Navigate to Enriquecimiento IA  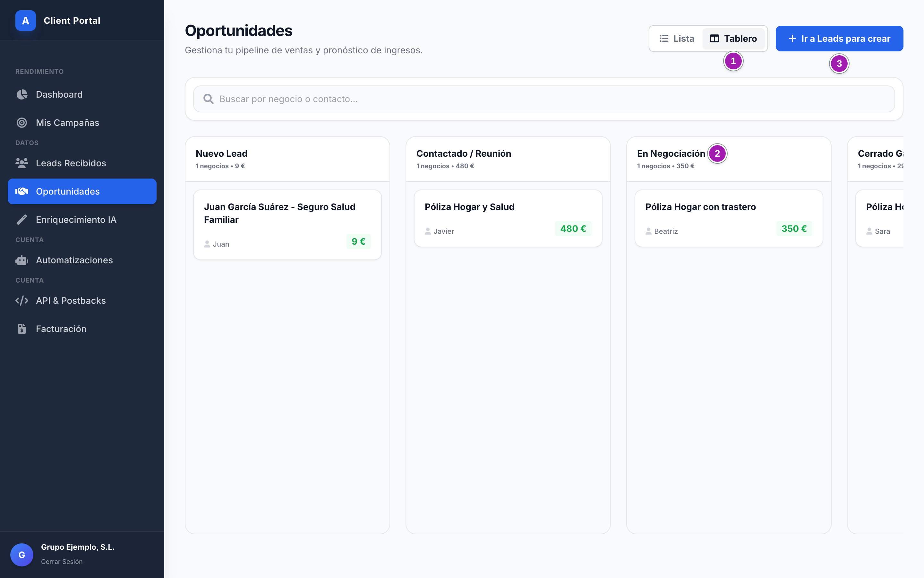pyautogui.click(x=82, y=220)
